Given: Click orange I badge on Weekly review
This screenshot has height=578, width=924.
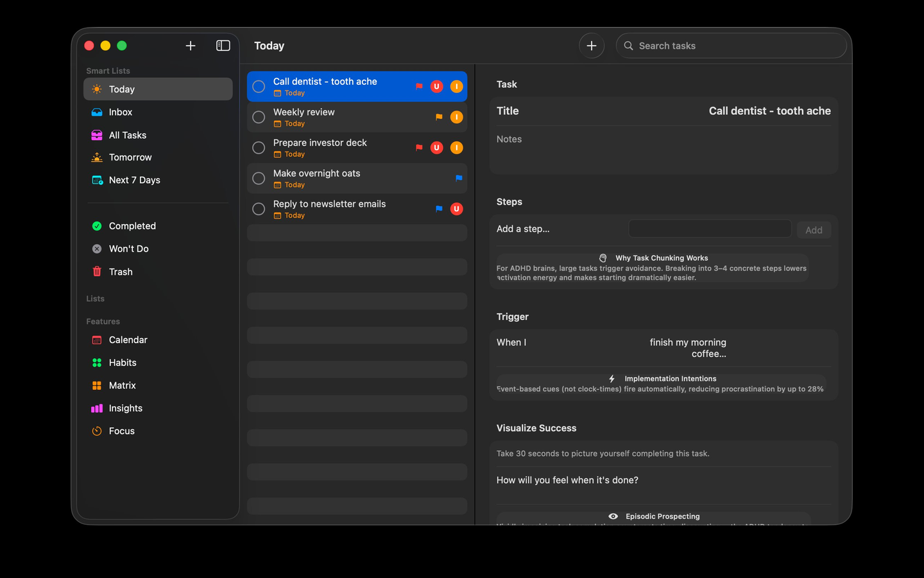Looking at the screenshot, I should 457,117.
